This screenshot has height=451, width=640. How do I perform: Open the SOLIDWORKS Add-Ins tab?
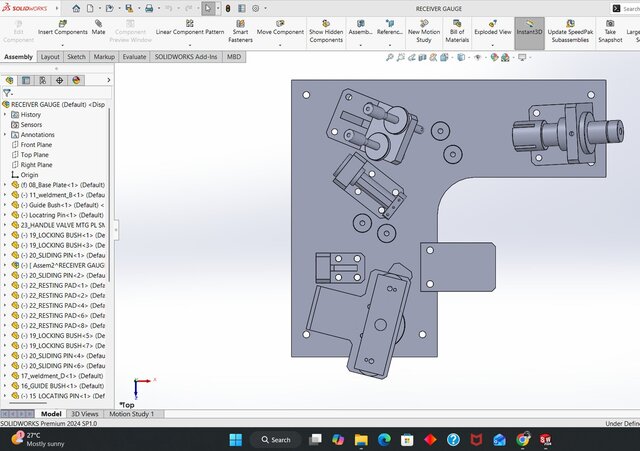[186, 57]
